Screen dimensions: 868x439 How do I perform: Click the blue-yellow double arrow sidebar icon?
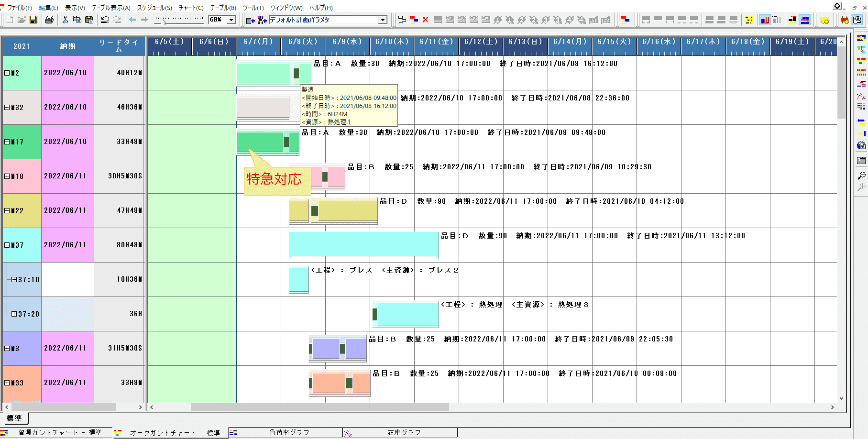click(x=861, y=121)
